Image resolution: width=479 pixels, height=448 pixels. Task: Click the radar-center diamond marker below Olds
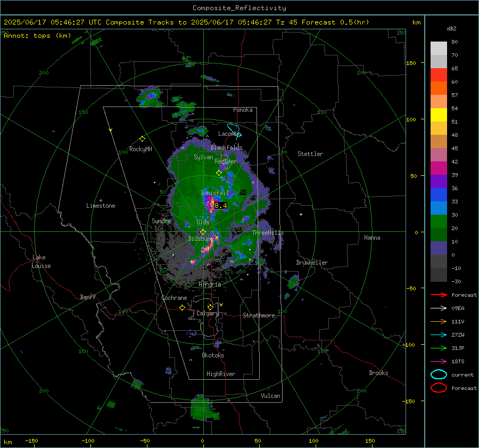[203, 232]
